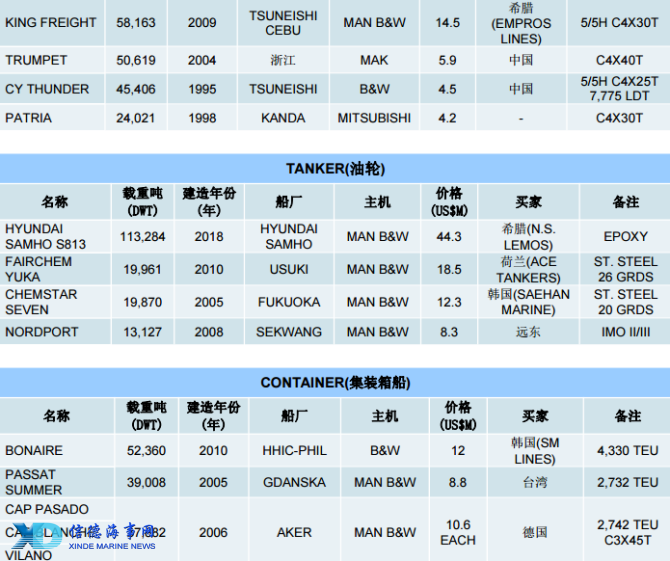Select the 58,163 deadweight value
Viewport: 670px width, 561px height.
point(136,22)
